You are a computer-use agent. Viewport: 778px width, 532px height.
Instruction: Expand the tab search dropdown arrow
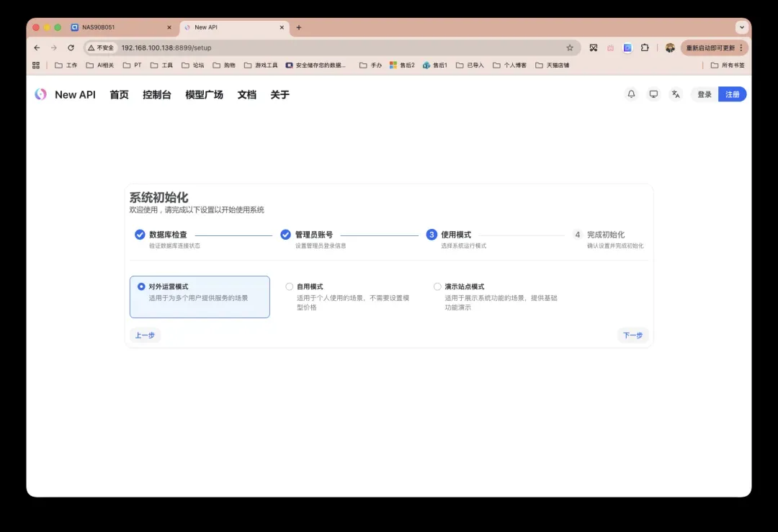click(x=741, y=27)
